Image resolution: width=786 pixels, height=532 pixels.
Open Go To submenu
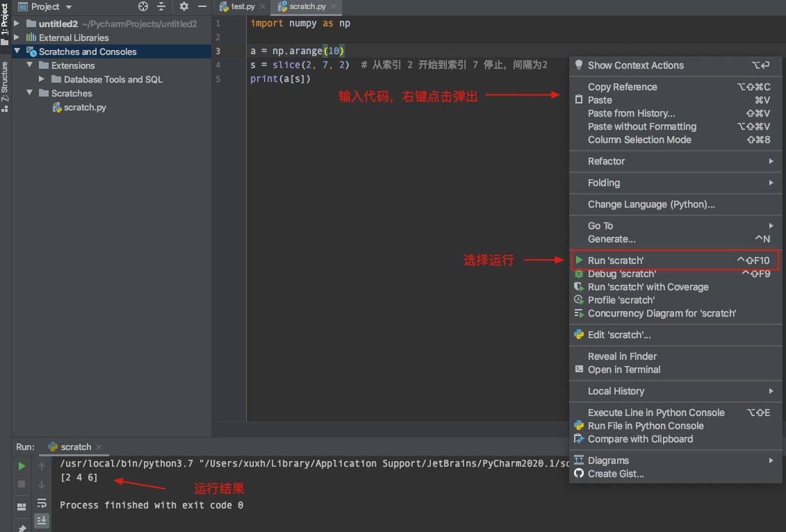click(676, 226)
